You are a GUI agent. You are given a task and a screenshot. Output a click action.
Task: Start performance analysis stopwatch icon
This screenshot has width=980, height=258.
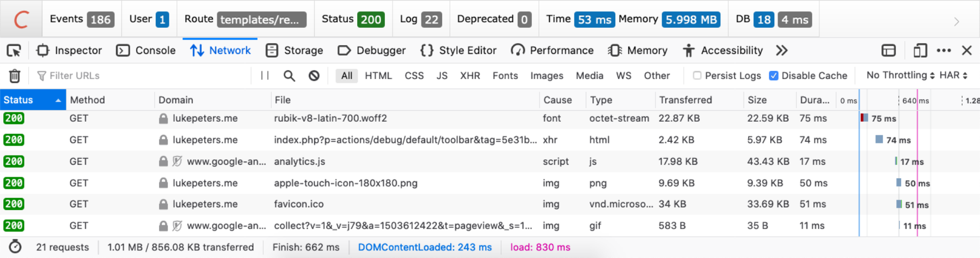coord(15,247)
